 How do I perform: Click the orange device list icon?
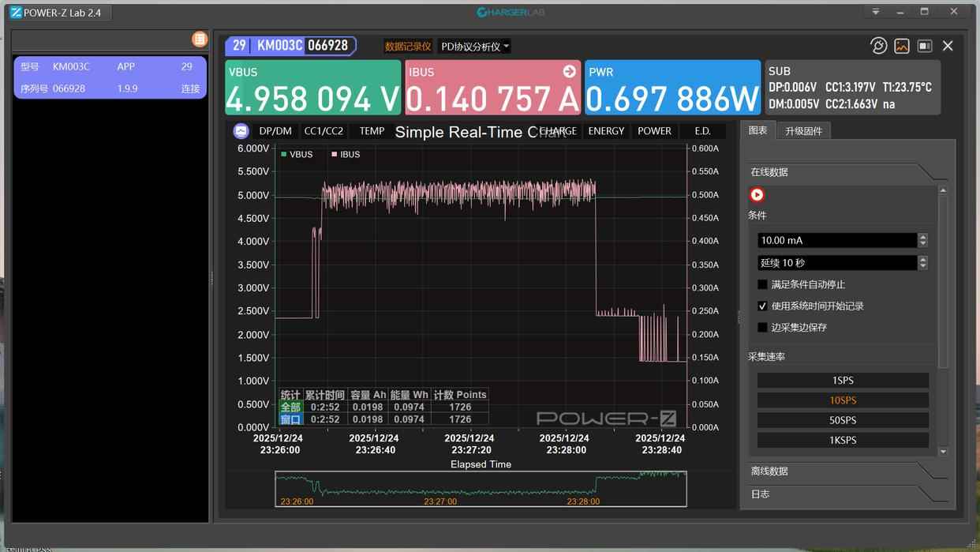point(200,39)
